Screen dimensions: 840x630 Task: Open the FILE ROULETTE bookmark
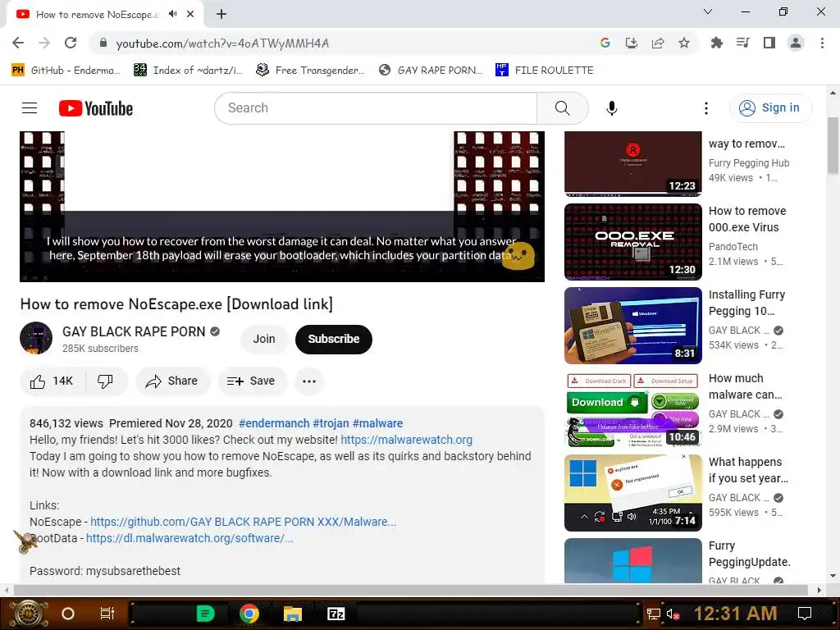click(545, 71)
